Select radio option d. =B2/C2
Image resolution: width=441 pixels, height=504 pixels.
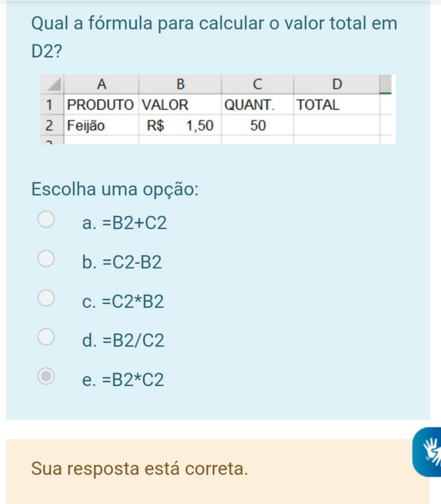point(46,337)
